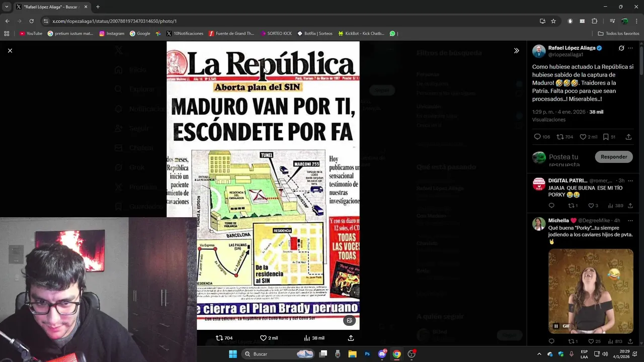Open File Explorer from the taskbar
The width and height of the screenshot is (644, 362).
[352, 354]
